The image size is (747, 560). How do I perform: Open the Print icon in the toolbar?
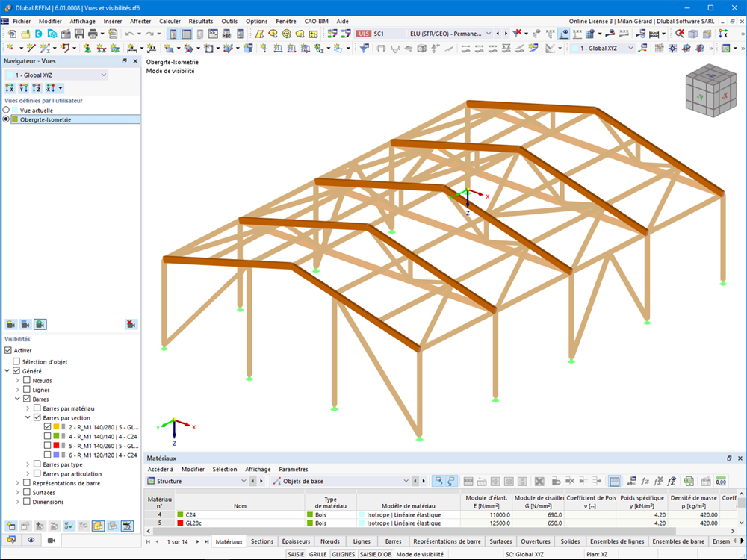coord(92,34)
